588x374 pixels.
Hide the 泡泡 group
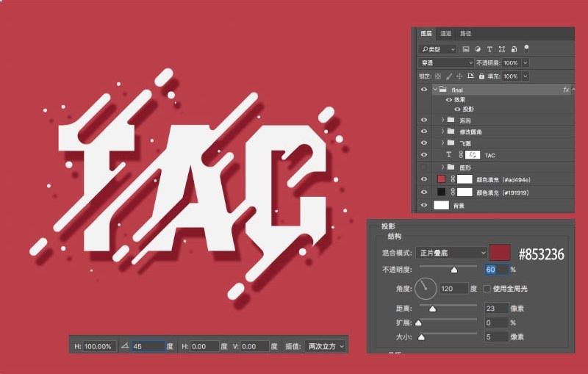424,120
